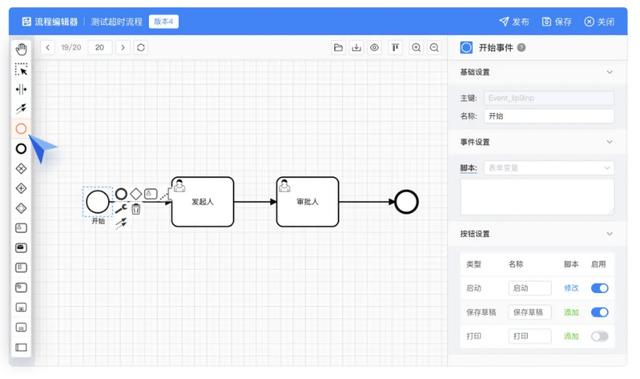Select the end event circle on the canvas

tap(407, 202)
